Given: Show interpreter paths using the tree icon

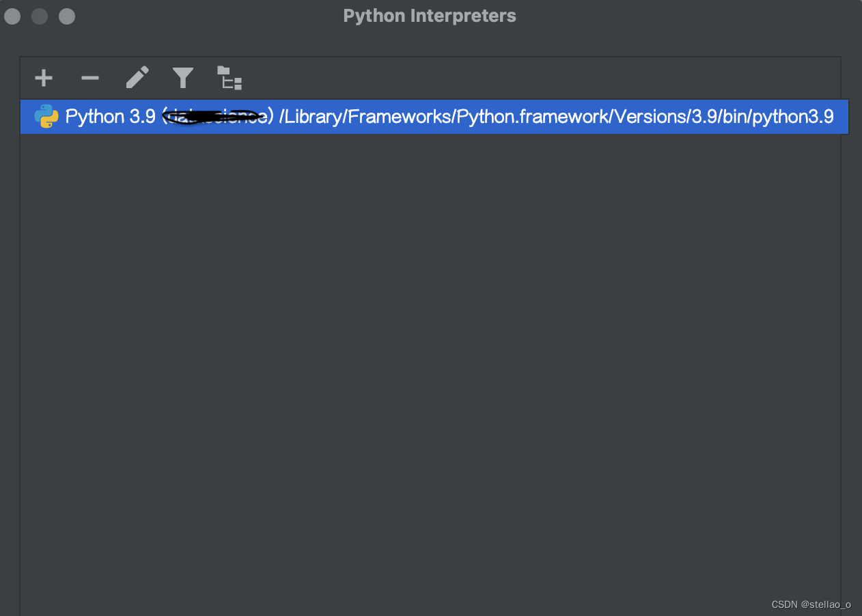Looking at the screenshot, I should pyautogui.click(x=229, y=78).
